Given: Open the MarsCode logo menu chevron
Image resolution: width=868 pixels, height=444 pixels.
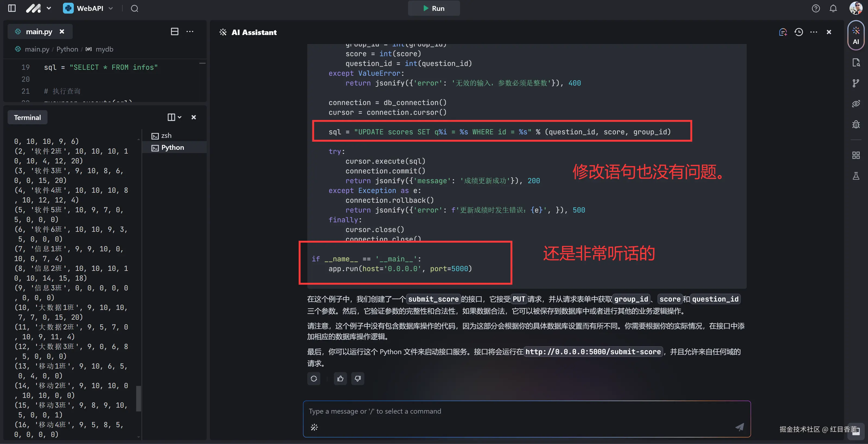Looking at the screenshot, I should click(49, 8).
